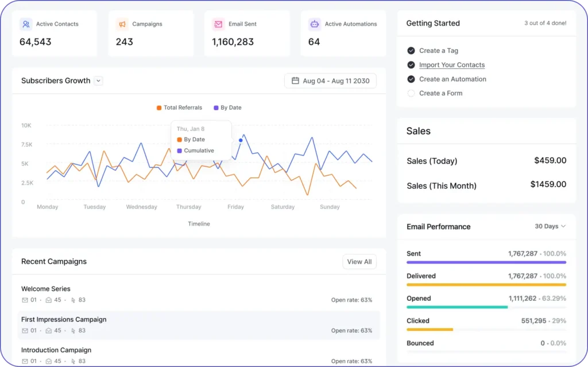Click First Impressions Campaign Open rate: 63%
The width and height of the screenshot is (588, 367).
[x=352, y=331]
